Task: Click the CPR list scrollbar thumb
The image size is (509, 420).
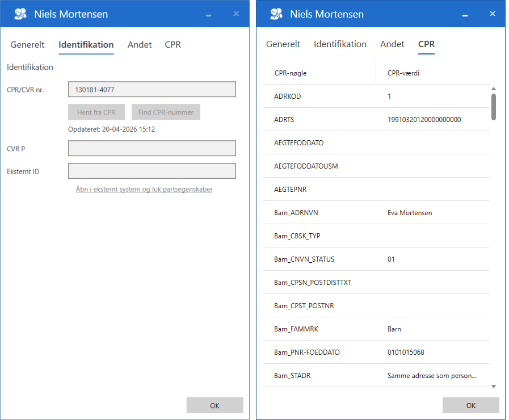Action: (494, 107)
